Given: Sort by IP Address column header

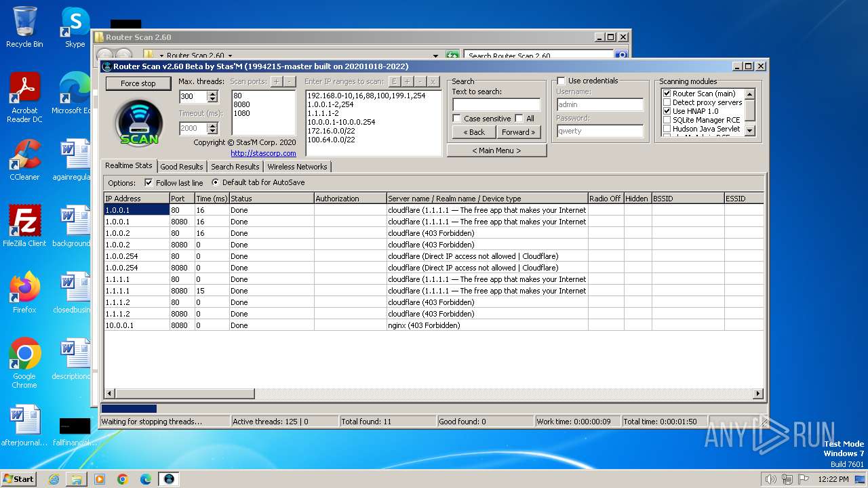Looking at the screenshot, I should 136,199.
